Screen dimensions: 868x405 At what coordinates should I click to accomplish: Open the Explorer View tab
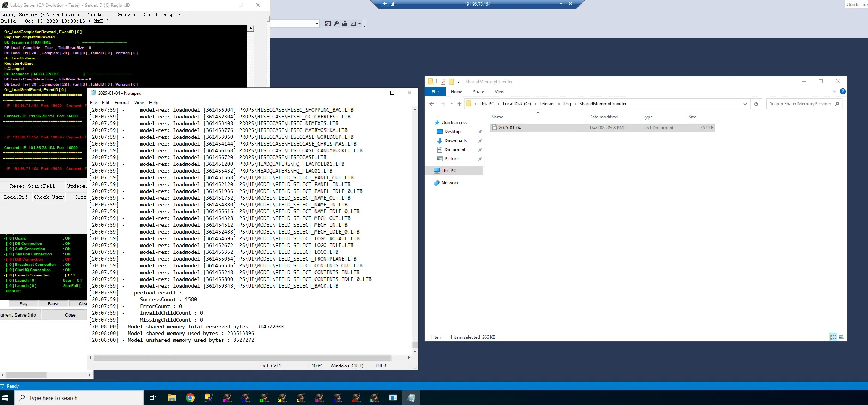pyautogui.click(x=499, y=92)
